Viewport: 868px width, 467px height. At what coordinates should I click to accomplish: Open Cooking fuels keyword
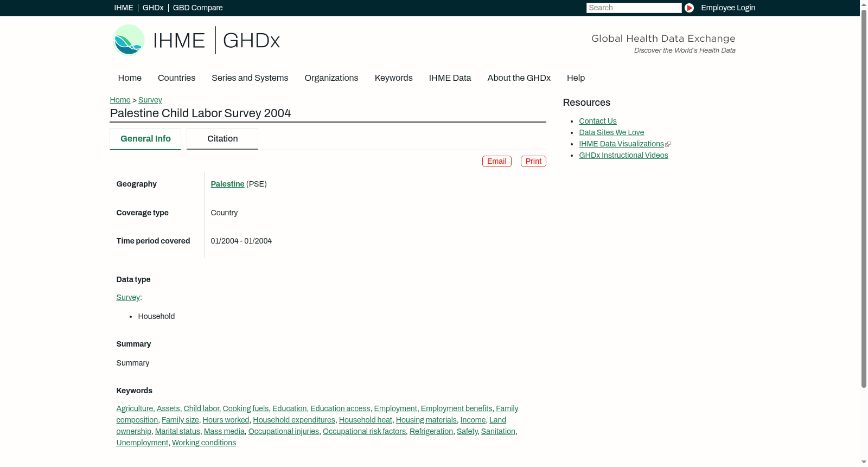(246, 408)
